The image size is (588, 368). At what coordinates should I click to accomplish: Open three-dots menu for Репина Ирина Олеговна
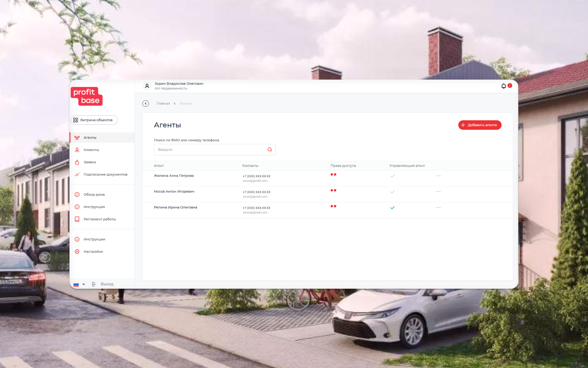(438, 208)
